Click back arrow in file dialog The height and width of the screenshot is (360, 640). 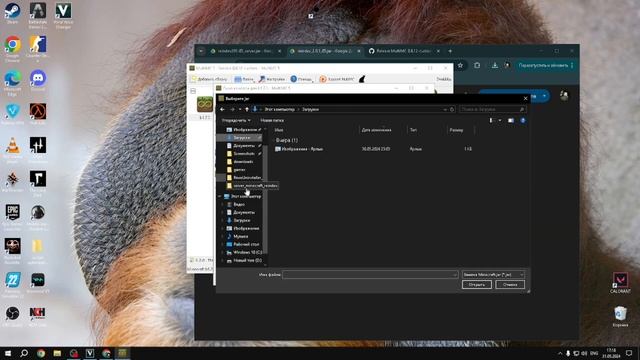[x=222, y=109]
